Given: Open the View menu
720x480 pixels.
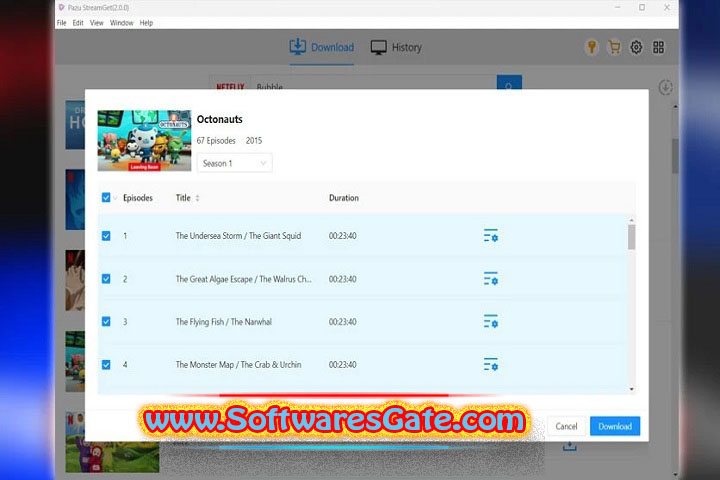Looking at the screenshot, I should click(96, 23).
